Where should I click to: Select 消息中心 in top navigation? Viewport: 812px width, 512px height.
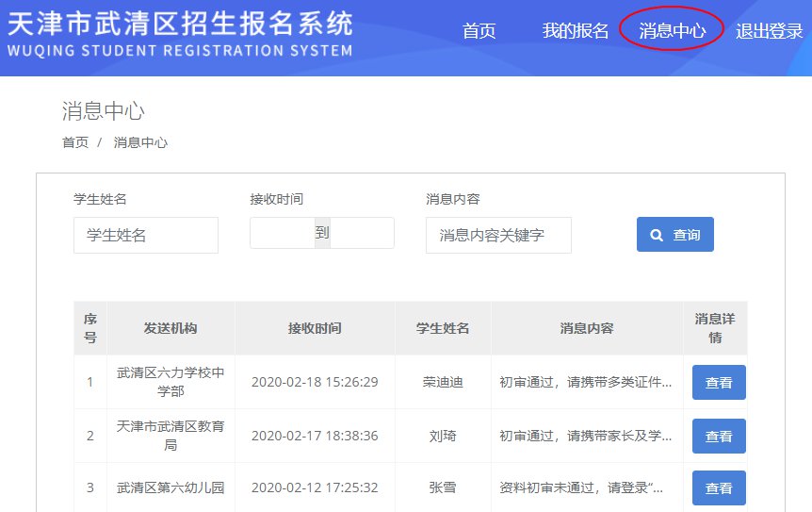click(x=672, y=31)
